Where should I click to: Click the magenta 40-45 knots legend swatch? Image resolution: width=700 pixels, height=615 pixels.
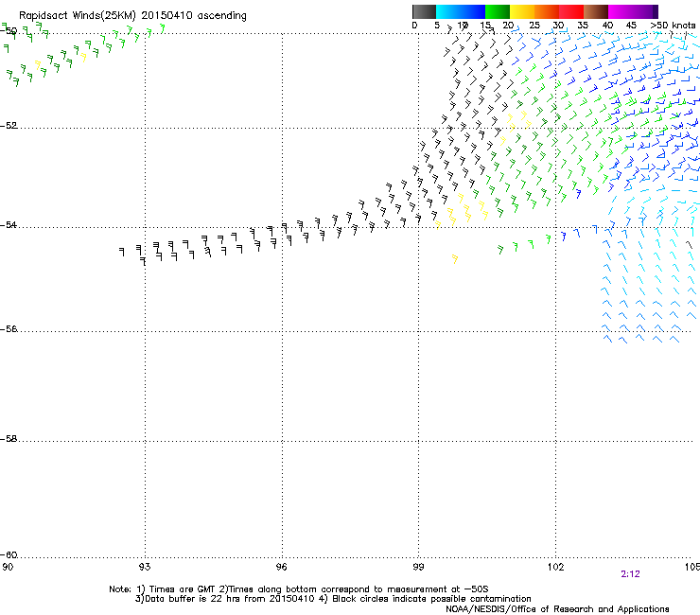621,11
